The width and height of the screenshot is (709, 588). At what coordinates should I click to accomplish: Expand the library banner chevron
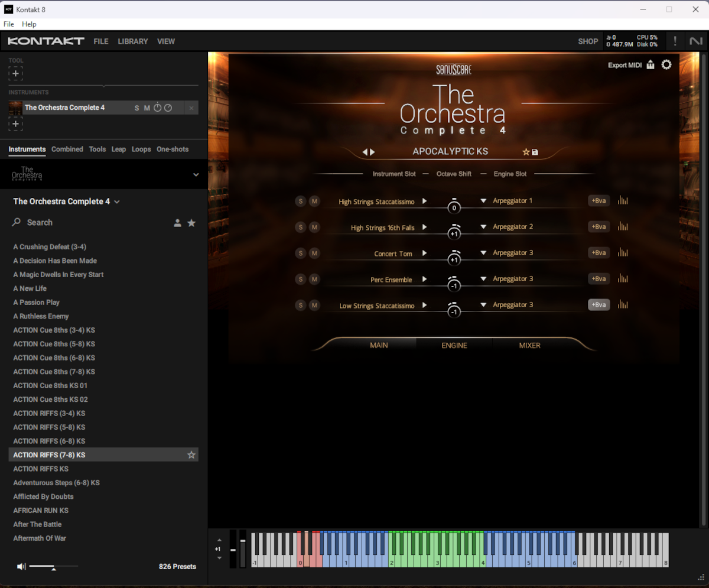point(196,175)
